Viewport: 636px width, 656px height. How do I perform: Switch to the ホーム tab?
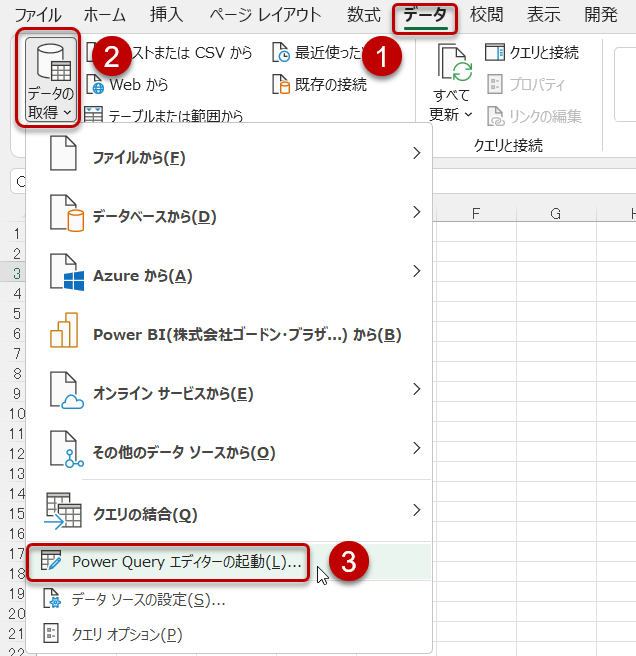tap(105, 15)
